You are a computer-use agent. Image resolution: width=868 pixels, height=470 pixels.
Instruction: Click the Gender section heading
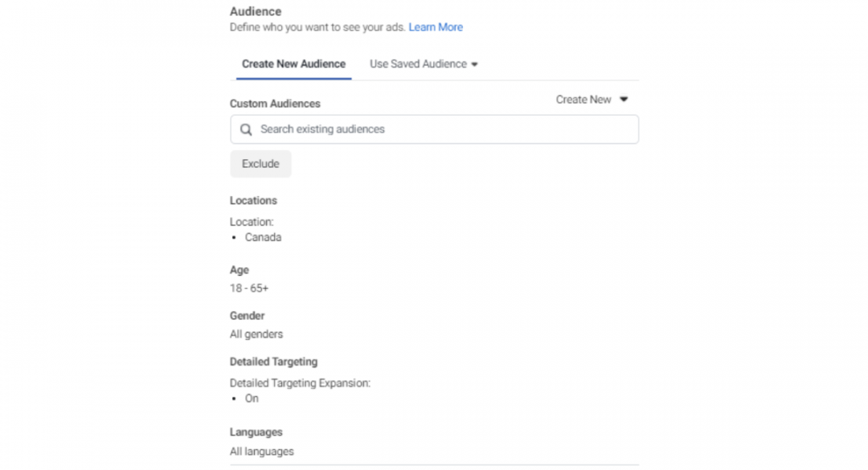(x=247, y=317)
